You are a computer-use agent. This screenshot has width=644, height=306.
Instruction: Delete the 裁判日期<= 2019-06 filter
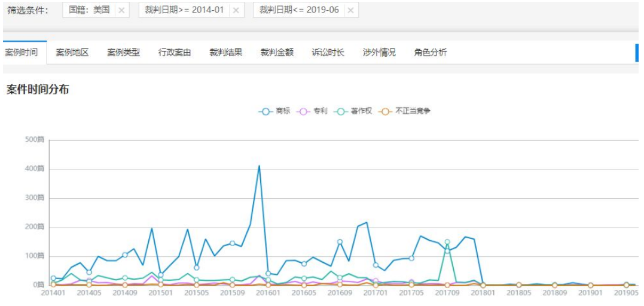(x=350, y=11)
